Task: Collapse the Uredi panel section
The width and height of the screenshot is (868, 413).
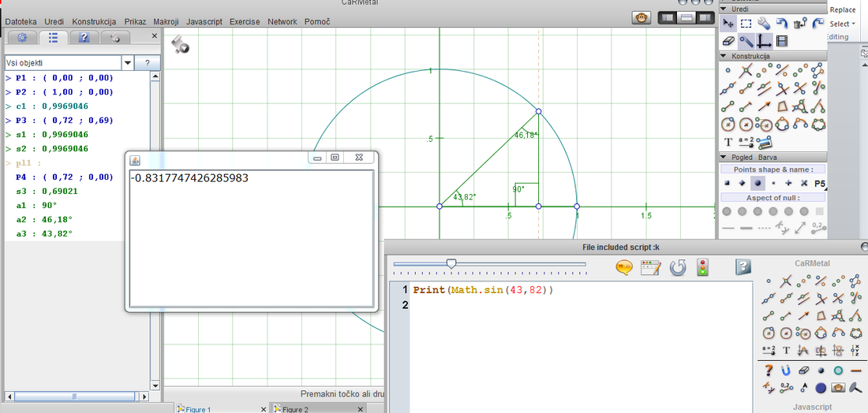Action: [x=724, y=9]
